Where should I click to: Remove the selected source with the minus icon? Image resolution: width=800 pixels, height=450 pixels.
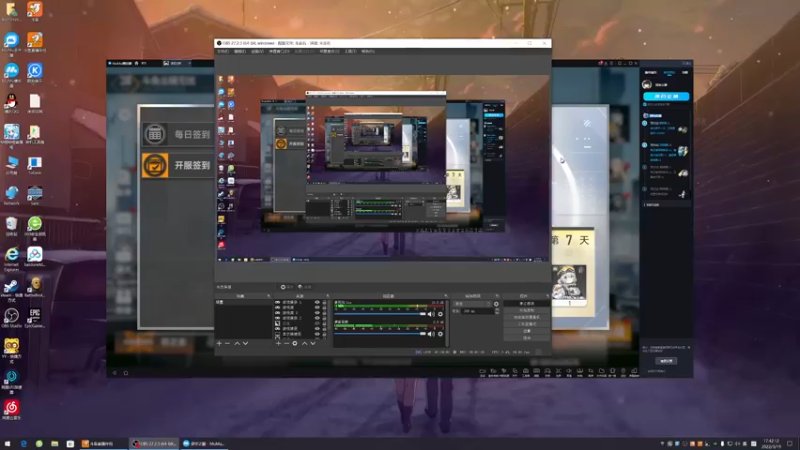point(286,343)
